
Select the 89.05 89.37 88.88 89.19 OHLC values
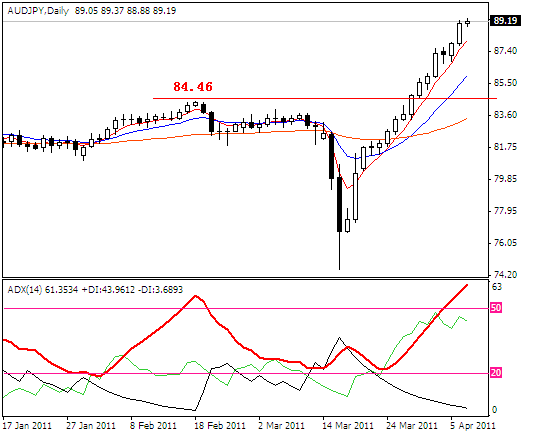126,11
